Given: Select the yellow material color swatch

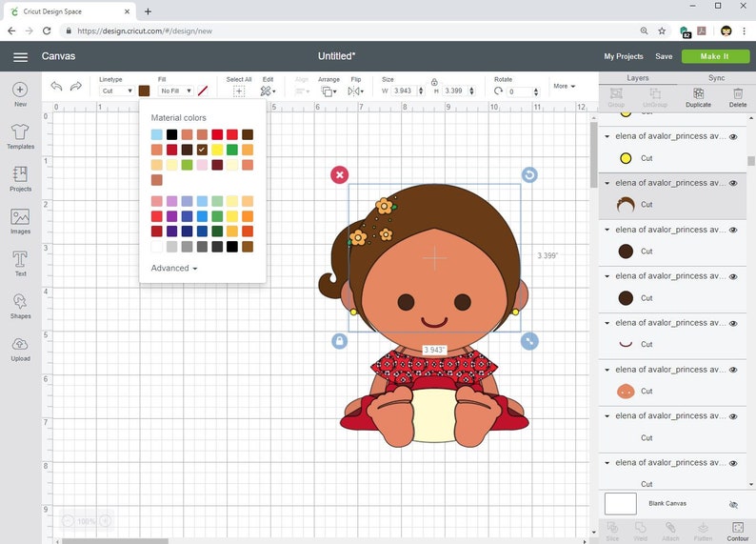Looking at the screenshot, I should coord(217,150).
